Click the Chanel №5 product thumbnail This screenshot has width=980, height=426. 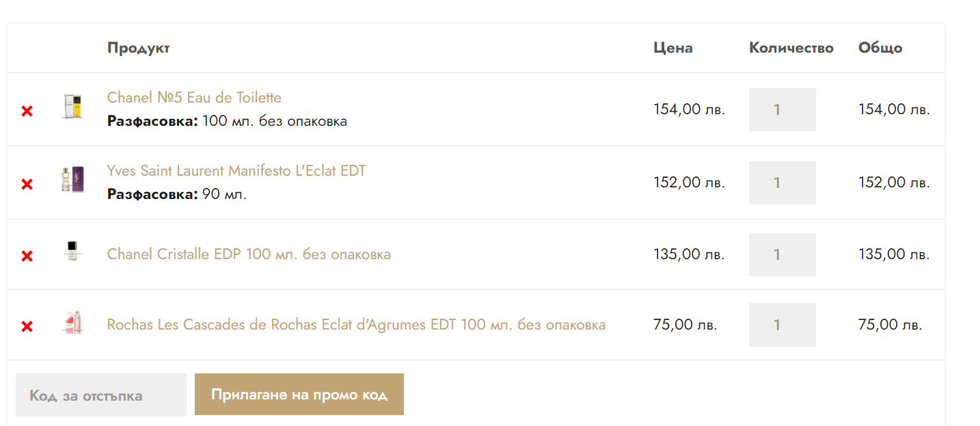tap(72, 107)
